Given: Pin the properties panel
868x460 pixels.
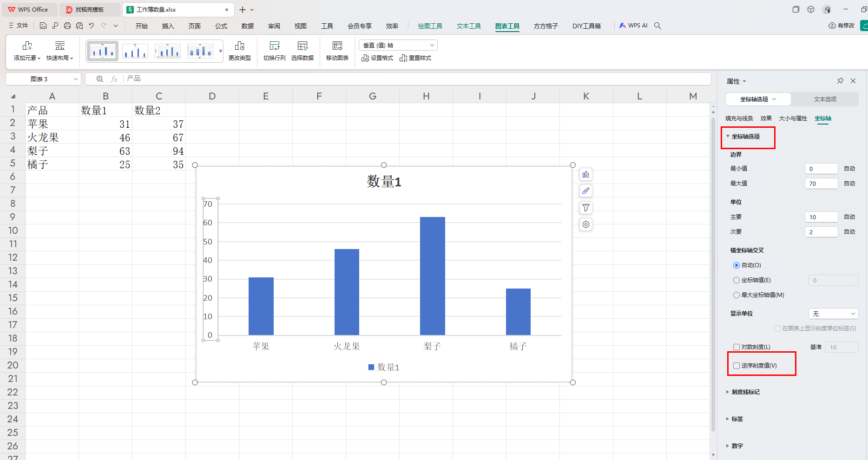Looking at the screenshot, I should click(x=840, y=81).
